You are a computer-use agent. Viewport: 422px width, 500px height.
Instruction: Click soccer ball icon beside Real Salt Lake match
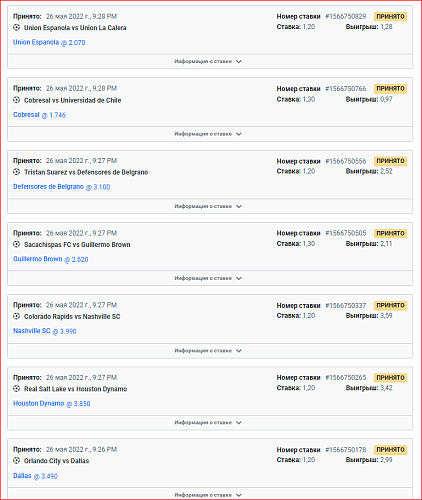[16, 389]
